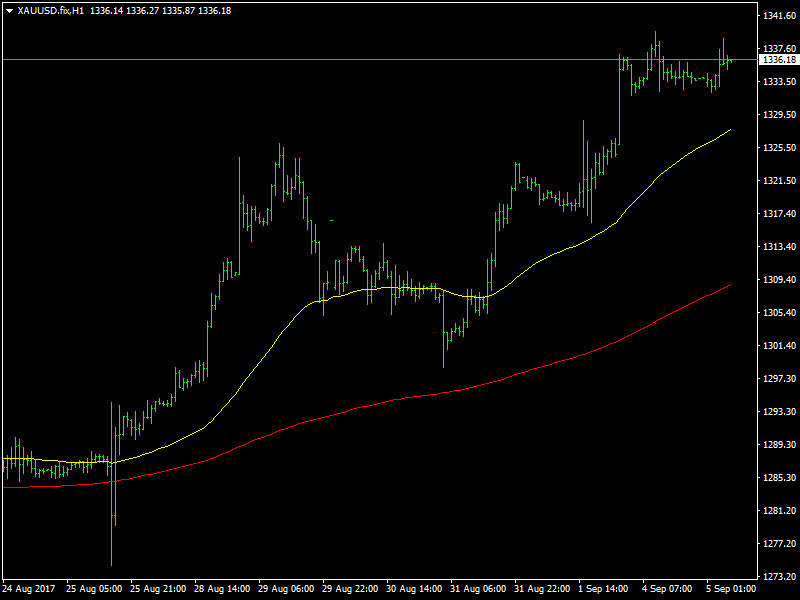This screenshot has height=600, width=800.
Task: Click the 30 Aug 14:00 time label
Action: 414,589
